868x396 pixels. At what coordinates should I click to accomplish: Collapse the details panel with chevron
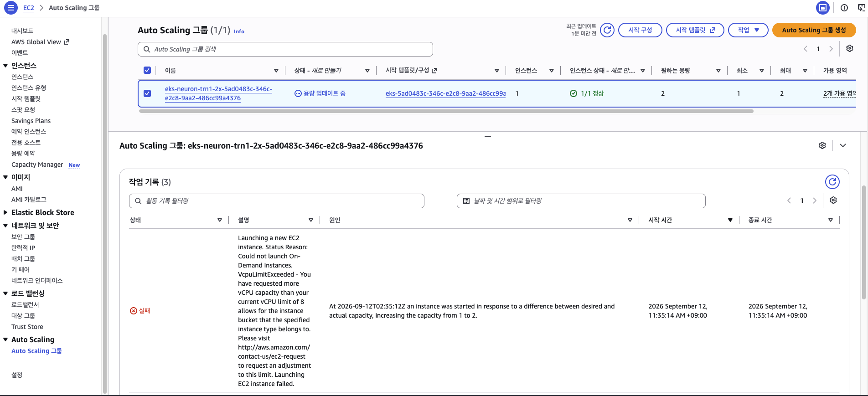(x=843, y=145)
